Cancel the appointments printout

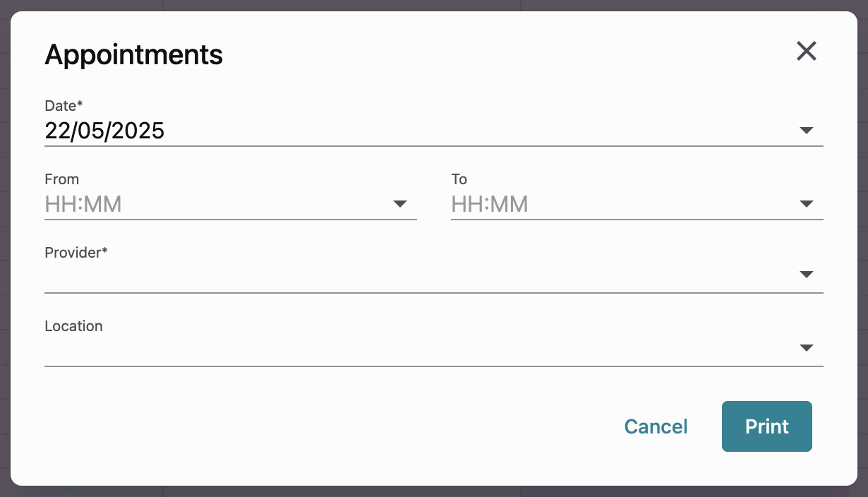coord(656,426)
